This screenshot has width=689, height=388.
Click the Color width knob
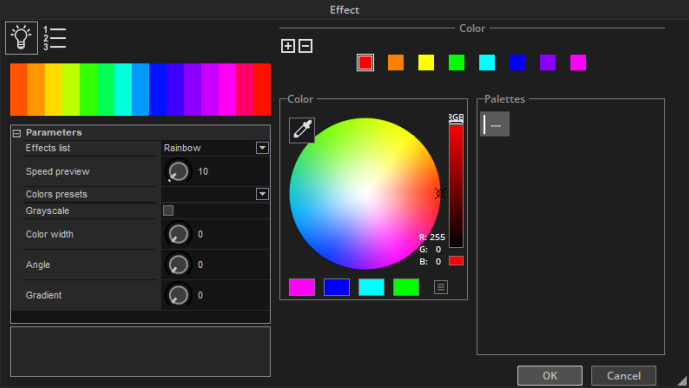(x=178, y=234)
